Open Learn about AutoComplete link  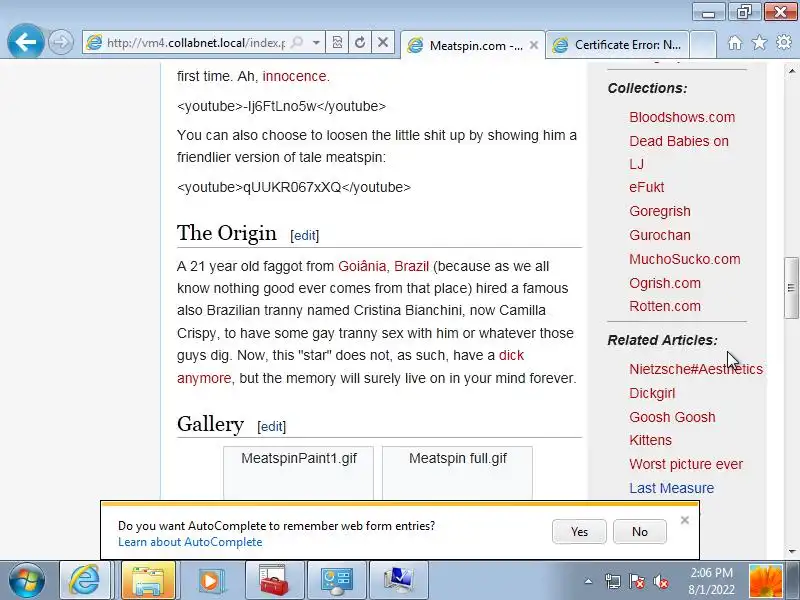pos(190,542)
